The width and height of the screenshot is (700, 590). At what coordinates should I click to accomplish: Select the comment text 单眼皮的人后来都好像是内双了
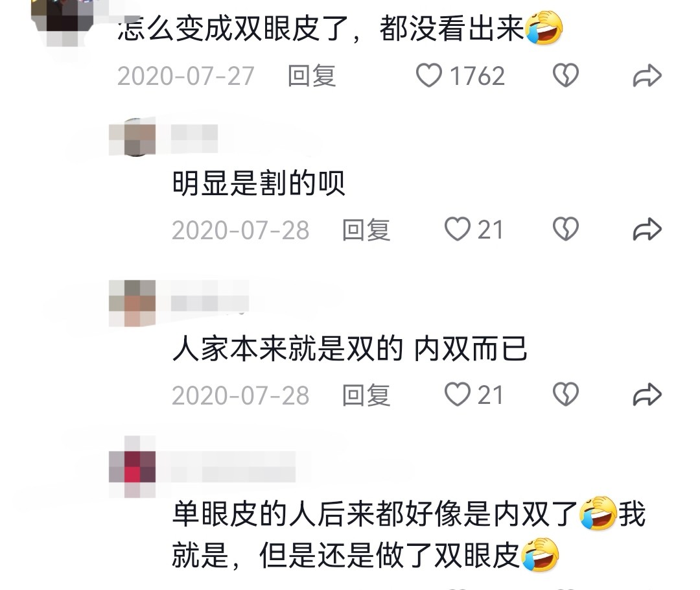click(x=375, y=513)
